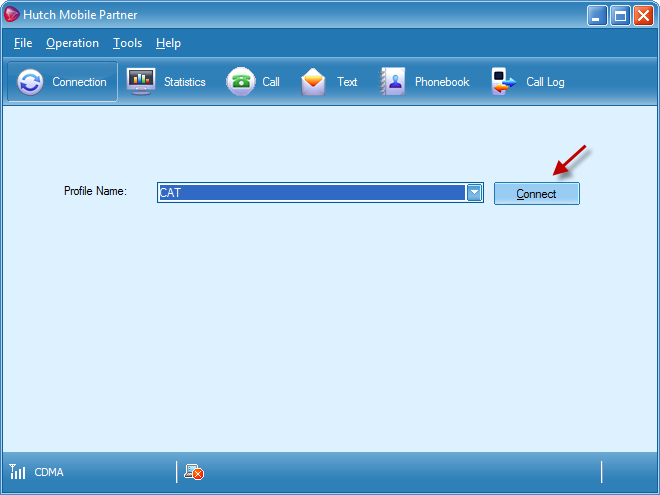Expand the Profile Name dropdown arrow
The image size is (660, 495).
pyautogui.click(x=474, y=193)
